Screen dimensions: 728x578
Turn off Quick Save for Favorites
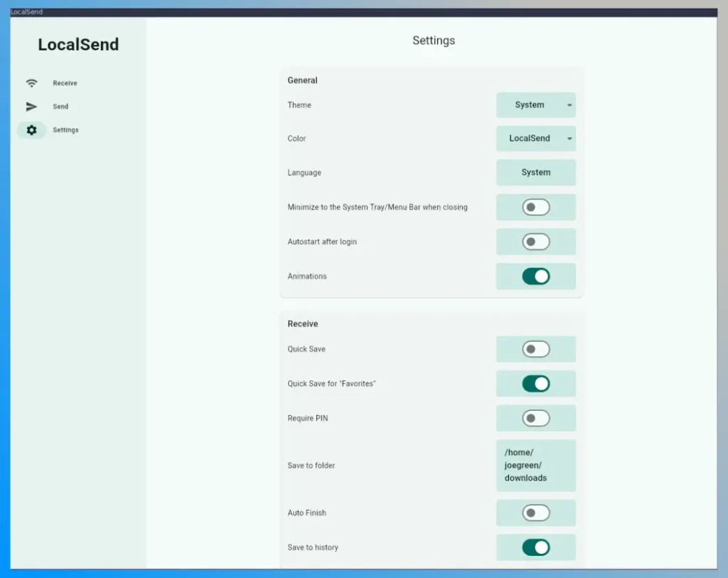(535, 384)
